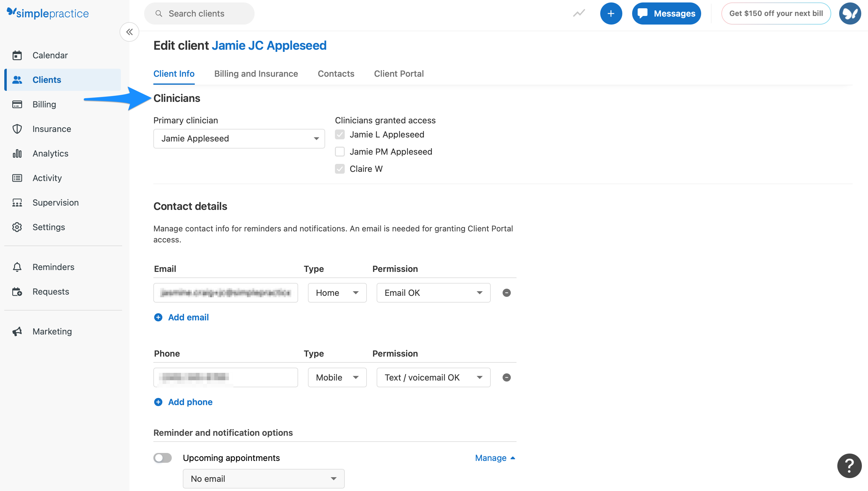The height and width of the screenshot is (491, 868).
Task: Select Billing in the sidebar
Action: point(44,104)
